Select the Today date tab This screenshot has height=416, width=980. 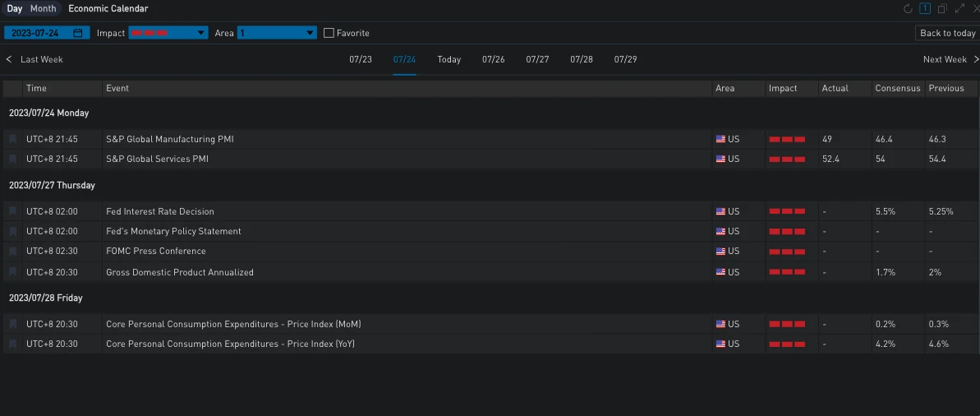449,59
